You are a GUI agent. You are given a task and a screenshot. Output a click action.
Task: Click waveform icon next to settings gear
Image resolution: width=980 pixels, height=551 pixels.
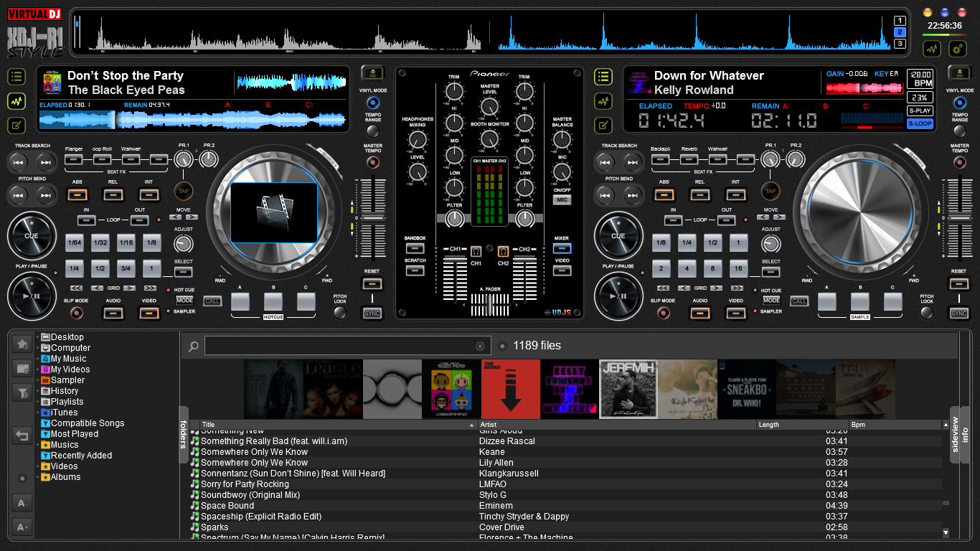[x=932, y=49]
